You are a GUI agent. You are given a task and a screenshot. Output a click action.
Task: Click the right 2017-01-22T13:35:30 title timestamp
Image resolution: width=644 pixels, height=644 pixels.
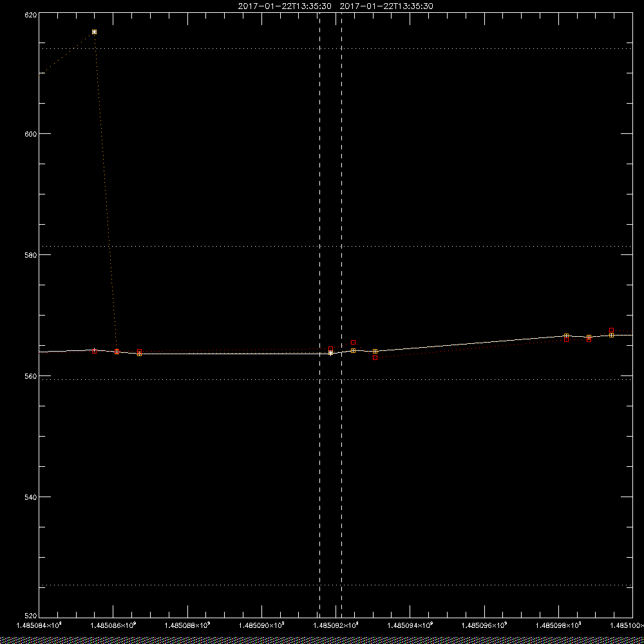[x=386, y=6]
